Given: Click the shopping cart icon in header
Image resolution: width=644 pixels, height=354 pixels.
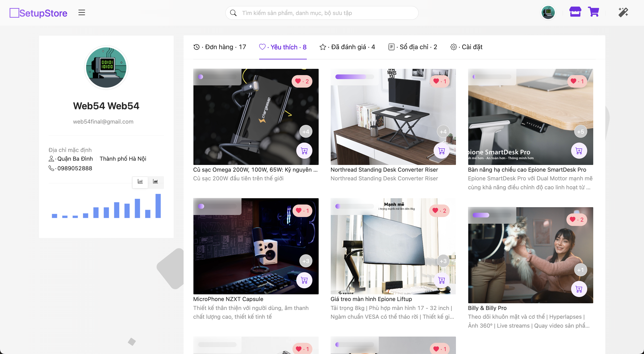Looking at the screenshot, I should (593, 12).
